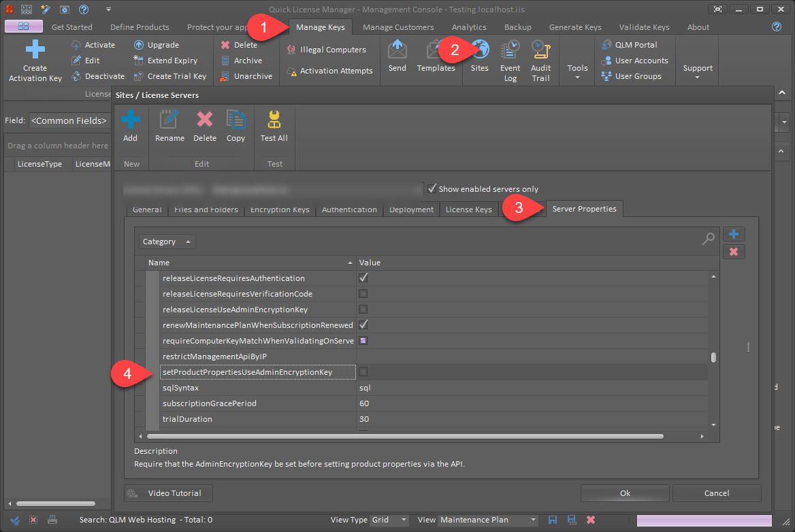
Task: Open Activation Attempts
Action: click(329, 71)
